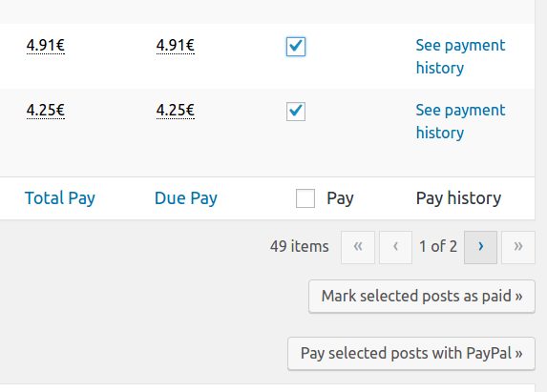547x392 pixels.
Task: Click Mark selected posts as paid button
Action: point(422,297)
